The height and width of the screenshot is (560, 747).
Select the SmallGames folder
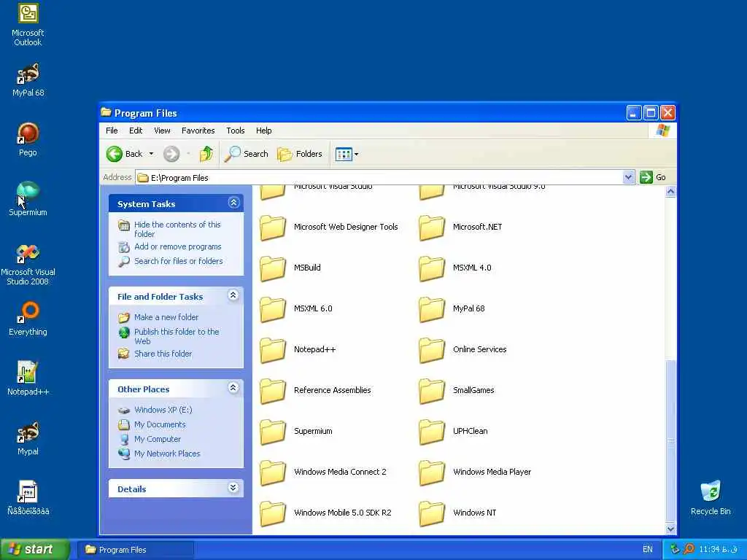pyautogui.click(x=457, y=391)
